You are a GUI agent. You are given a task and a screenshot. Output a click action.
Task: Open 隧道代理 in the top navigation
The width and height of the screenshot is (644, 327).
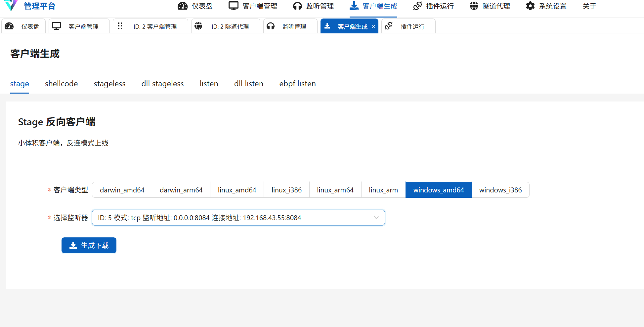490,6
